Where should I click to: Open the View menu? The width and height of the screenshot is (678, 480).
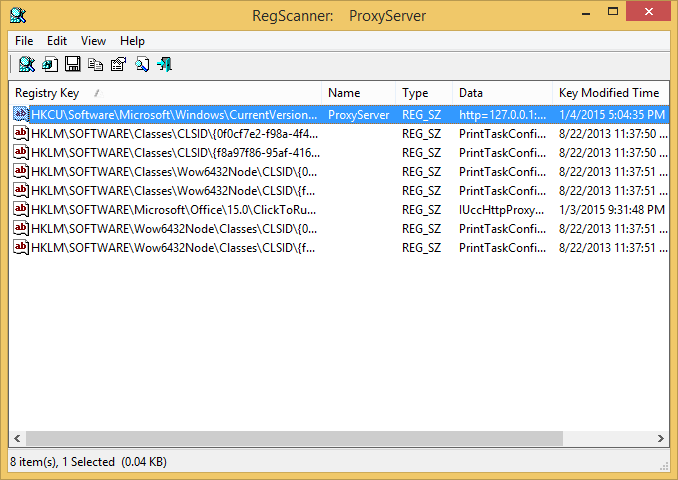(93, 41)
